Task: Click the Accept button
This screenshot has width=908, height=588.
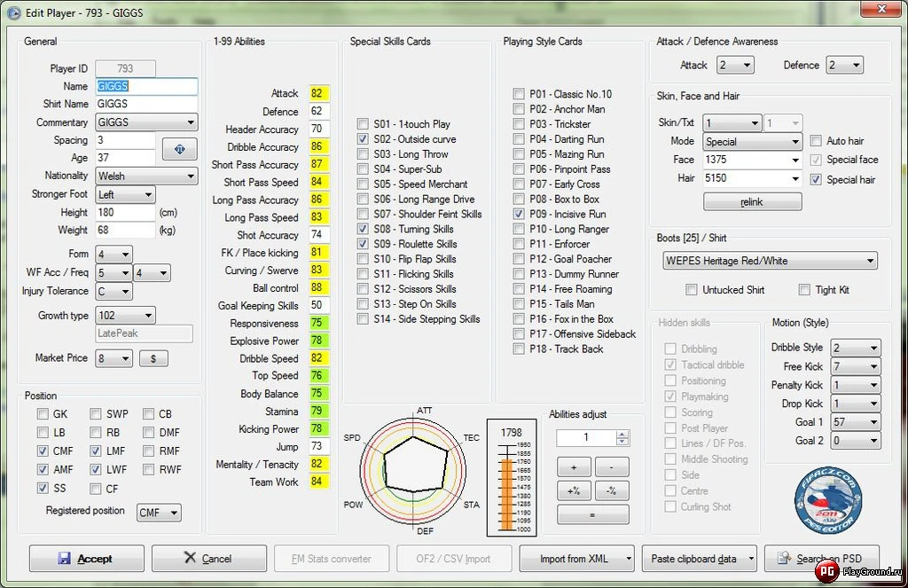Action: pos(85,558)
